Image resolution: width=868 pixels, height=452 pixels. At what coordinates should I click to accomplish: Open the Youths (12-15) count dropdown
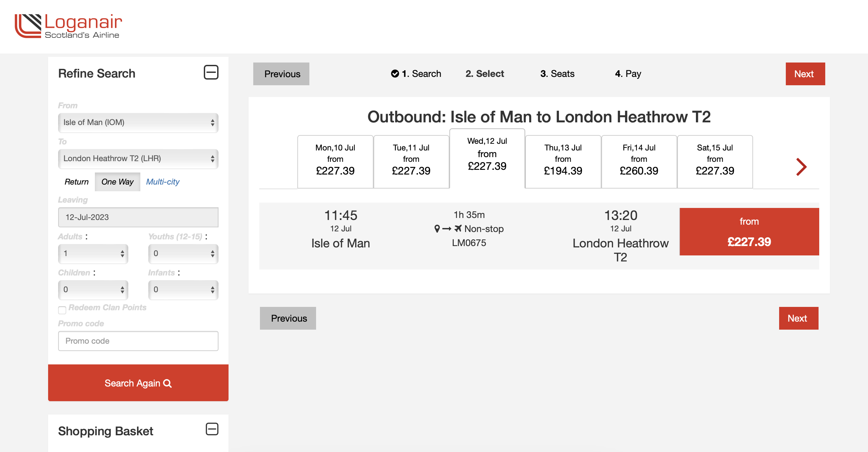[x=183, y=253]
